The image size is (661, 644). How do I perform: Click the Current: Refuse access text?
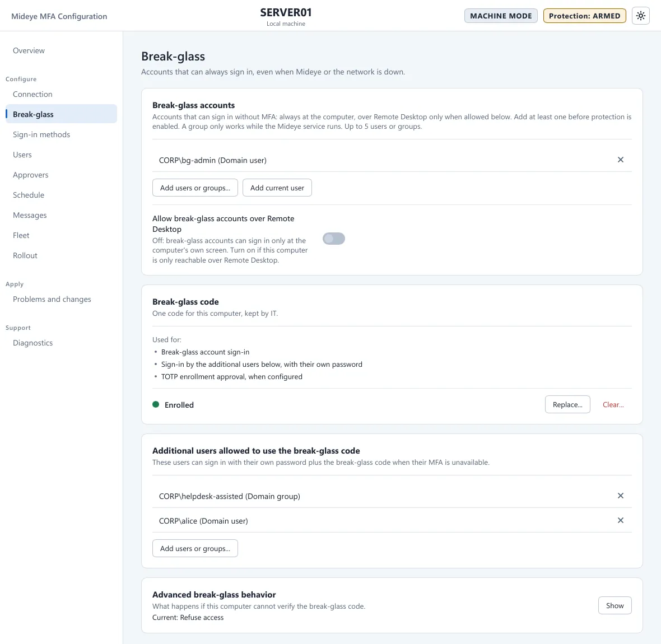pyautogui.click(x=188, y=618)
